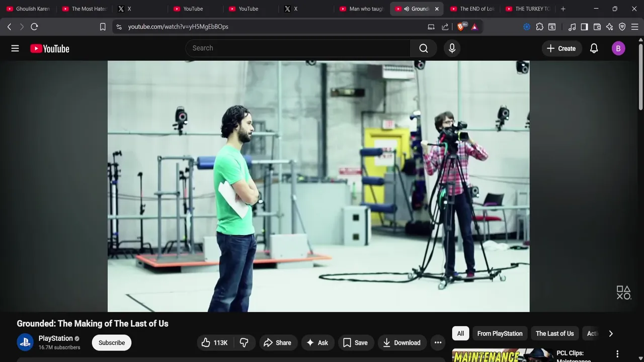This screenshot has width=644, height=362.
Task: Toggle the browser sidebar panel
Action: click(x=584, y=27)
